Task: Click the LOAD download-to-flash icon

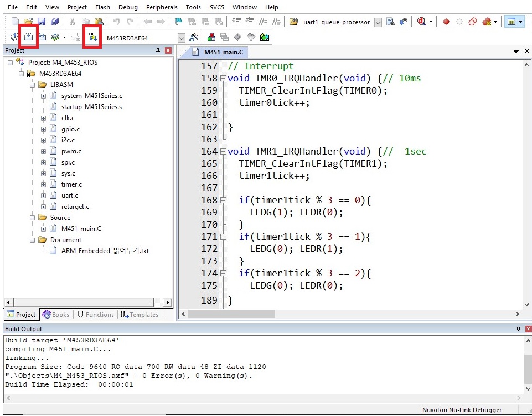Action: (92, 37)
